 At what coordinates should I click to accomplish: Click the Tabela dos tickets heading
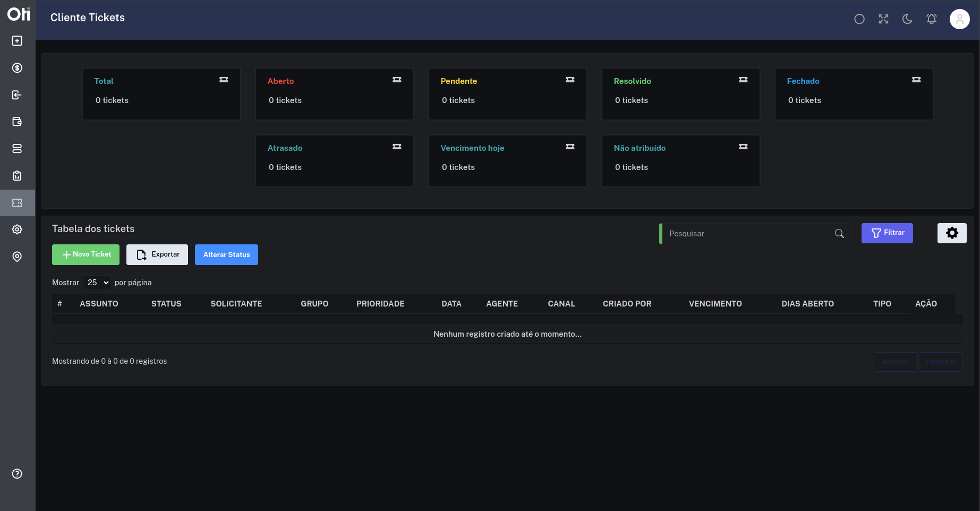click(x=93, y=229)
